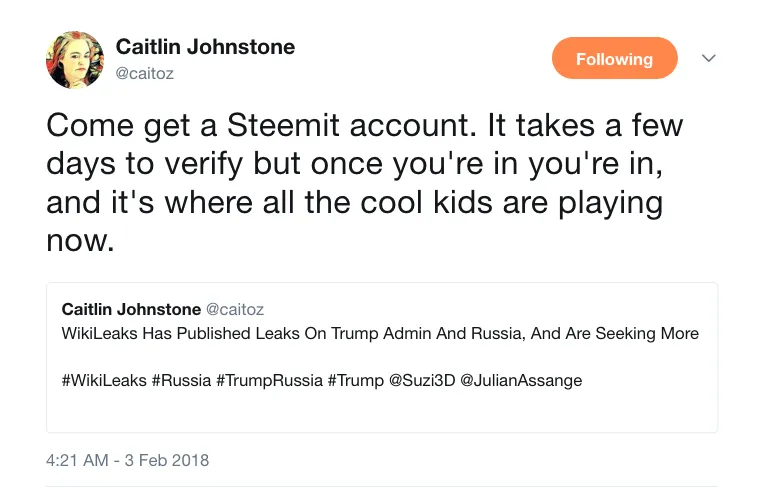Click the @caitoz handle in the quoted tweet
This screenshot has height=487, width=766.
(x=234, y=309)
